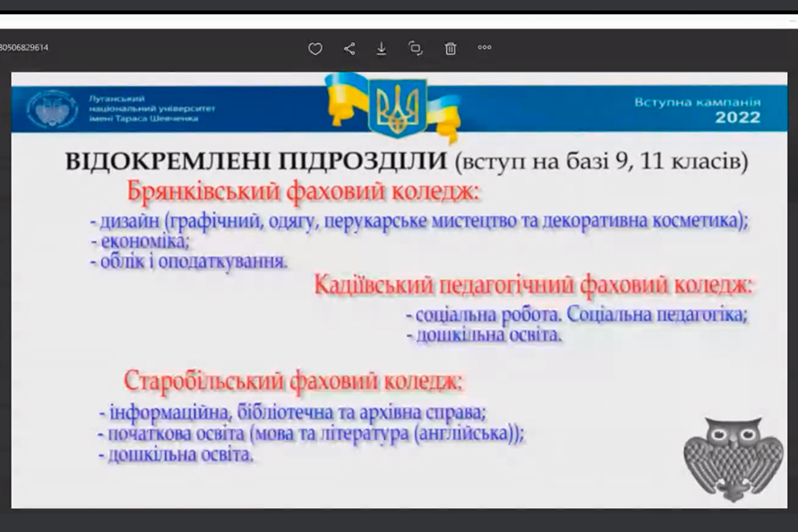
Task: Click 'Вступна кампанія' text in header
Action: 697,102
